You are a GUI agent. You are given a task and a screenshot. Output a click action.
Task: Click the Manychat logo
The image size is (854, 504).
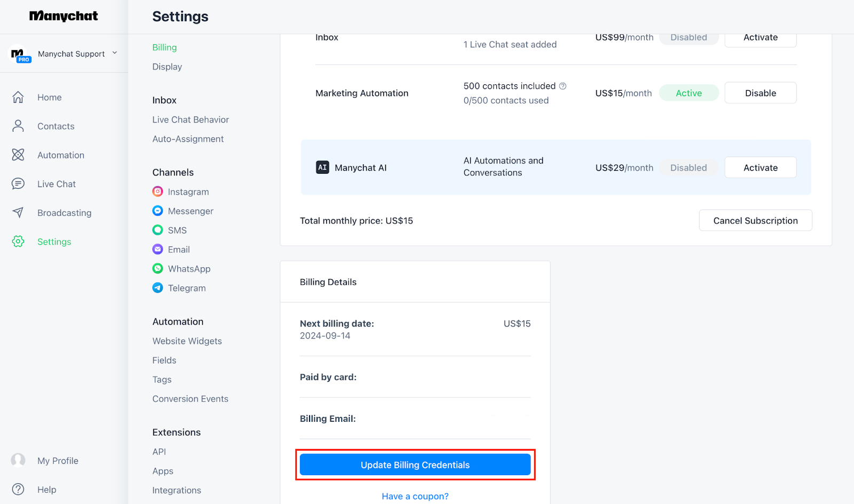coord(64,16)
